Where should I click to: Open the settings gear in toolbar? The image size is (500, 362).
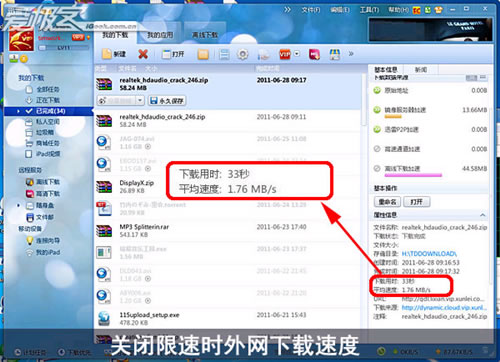(x=243, y=54)
